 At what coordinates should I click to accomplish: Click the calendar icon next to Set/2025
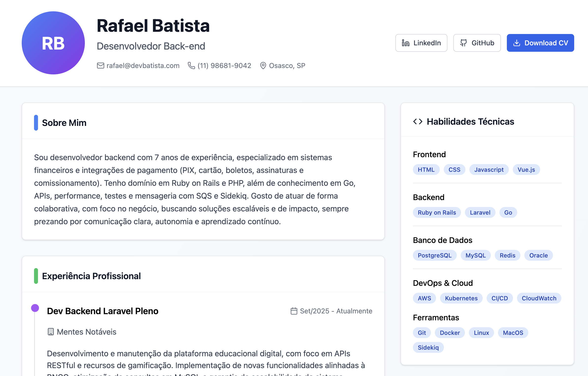tap(294, 311)
